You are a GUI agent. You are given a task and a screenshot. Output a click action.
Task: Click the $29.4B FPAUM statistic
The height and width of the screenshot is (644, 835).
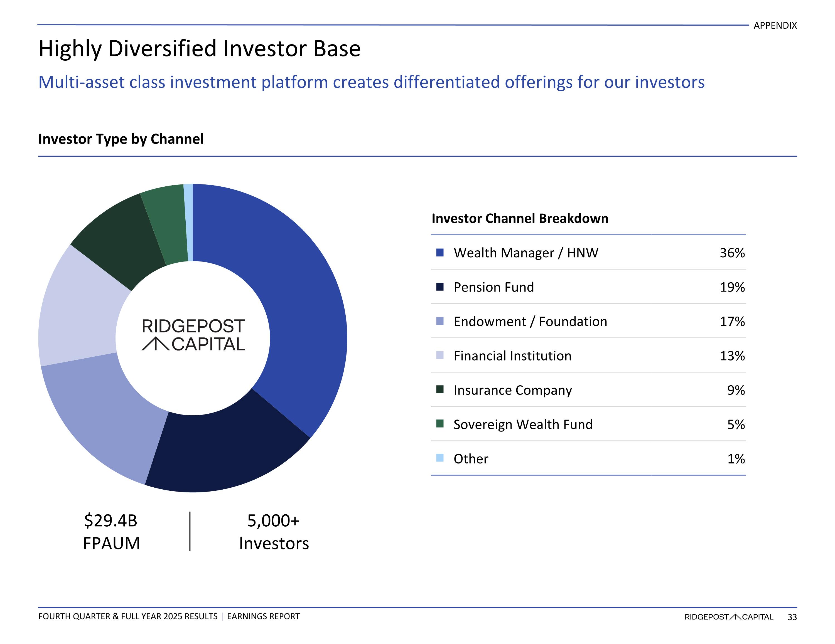coord(111,532)
